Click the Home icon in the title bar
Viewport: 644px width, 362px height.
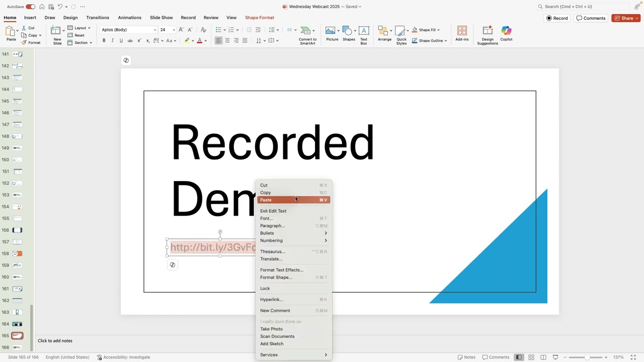pos(42,7)
